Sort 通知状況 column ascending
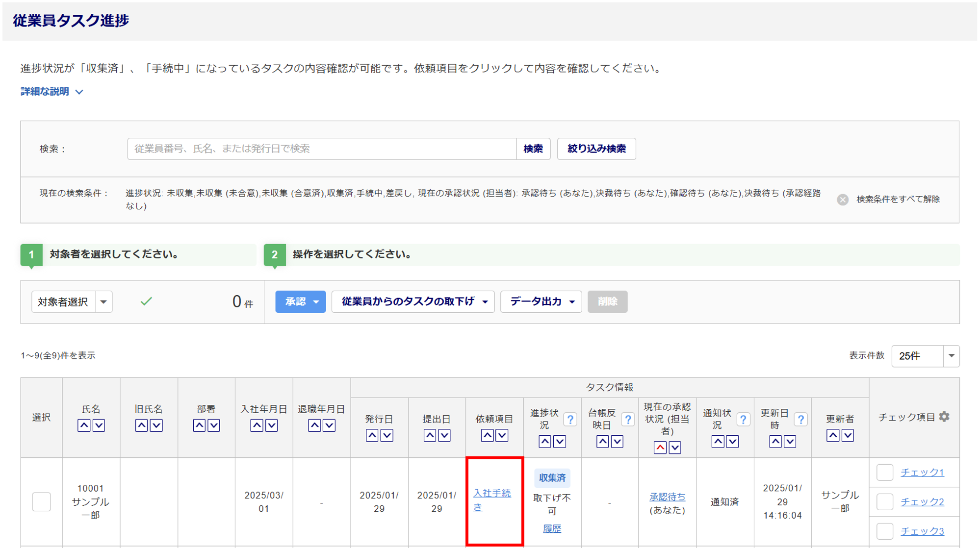Image resolution: width=980 pixels, height=548 pixels. coord(718,442)
